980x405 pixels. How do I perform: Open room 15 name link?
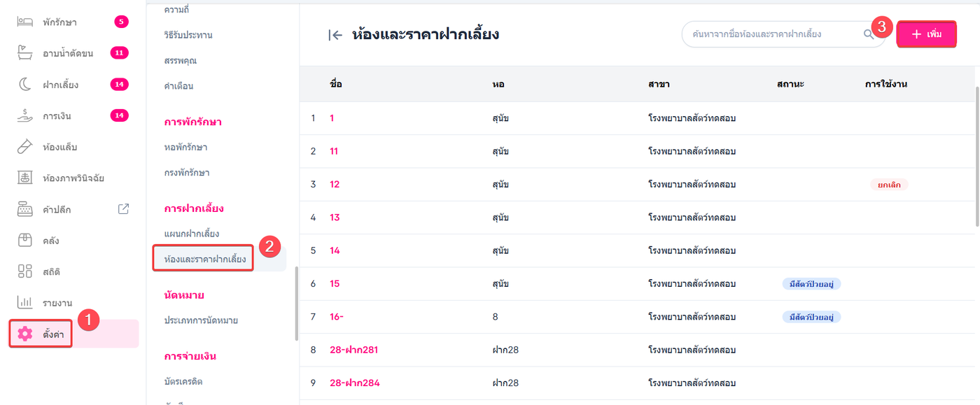click(335, 284)
